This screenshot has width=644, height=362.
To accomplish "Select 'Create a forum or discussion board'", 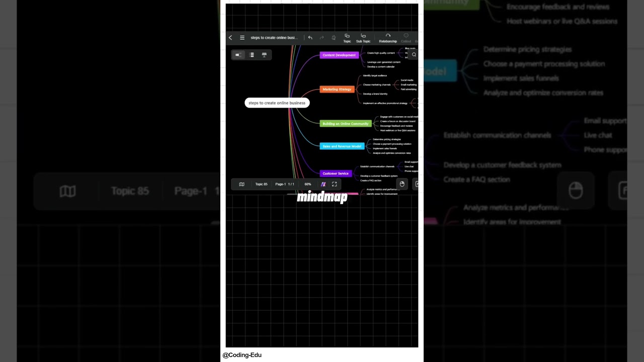I will click(398, 121).
